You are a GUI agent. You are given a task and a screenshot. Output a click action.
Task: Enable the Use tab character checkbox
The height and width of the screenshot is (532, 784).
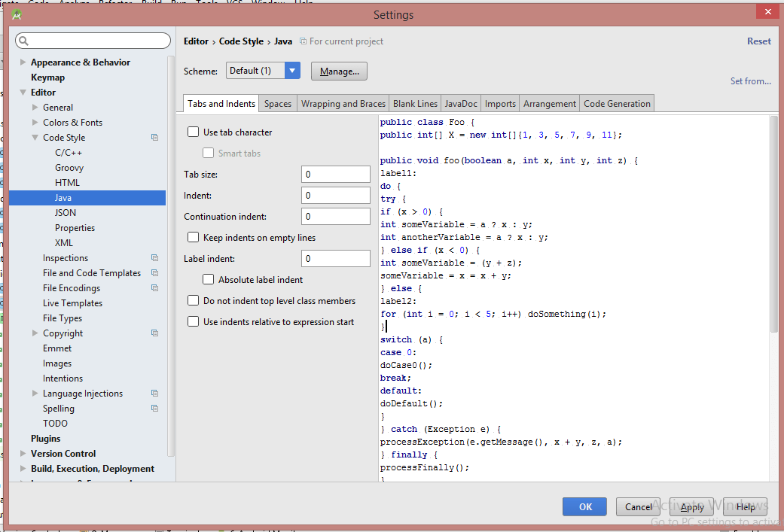(x=194, y=132)
